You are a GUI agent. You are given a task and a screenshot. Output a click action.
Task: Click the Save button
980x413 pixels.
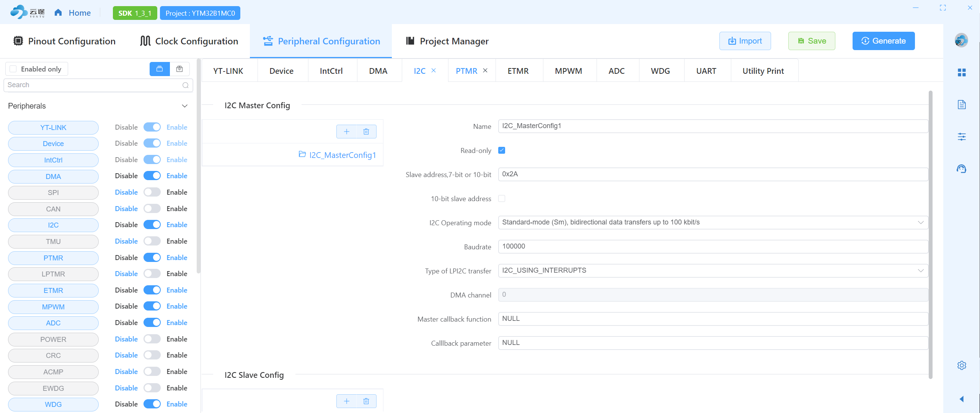pyautogui.click(x=811, y=41)
